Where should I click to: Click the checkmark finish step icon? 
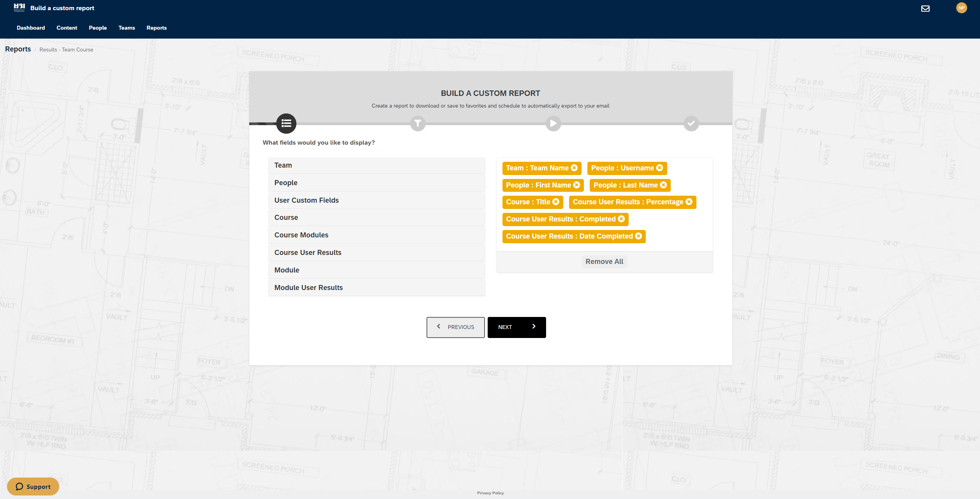coord(691,124)
